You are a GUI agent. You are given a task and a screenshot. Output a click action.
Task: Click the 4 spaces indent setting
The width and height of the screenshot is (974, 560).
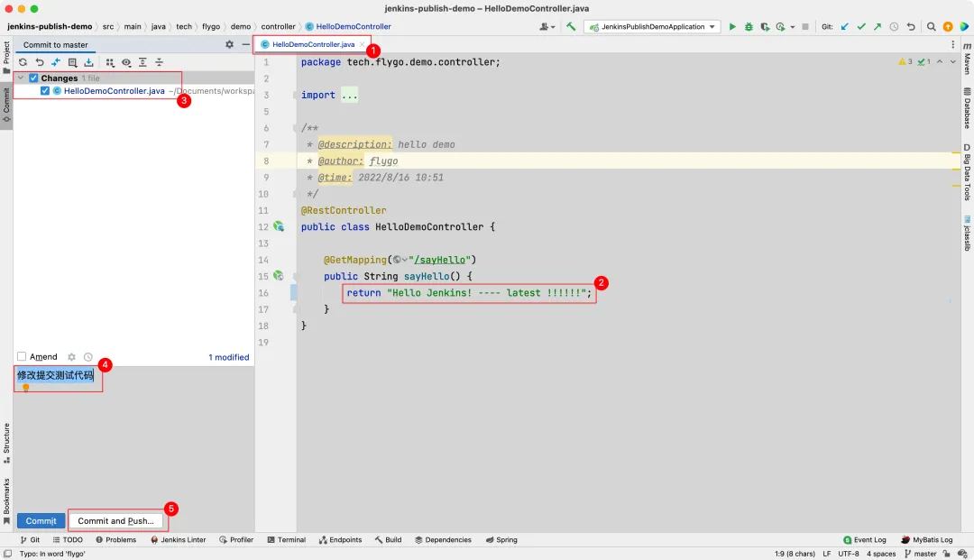tap(881, 553)
